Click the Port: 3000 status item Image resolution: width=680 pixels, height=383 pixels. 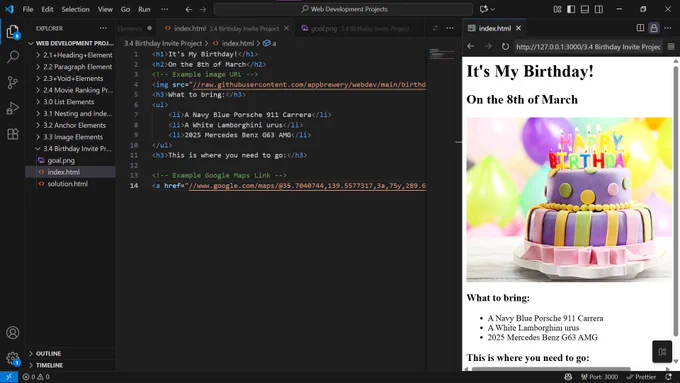click(599, 376)
